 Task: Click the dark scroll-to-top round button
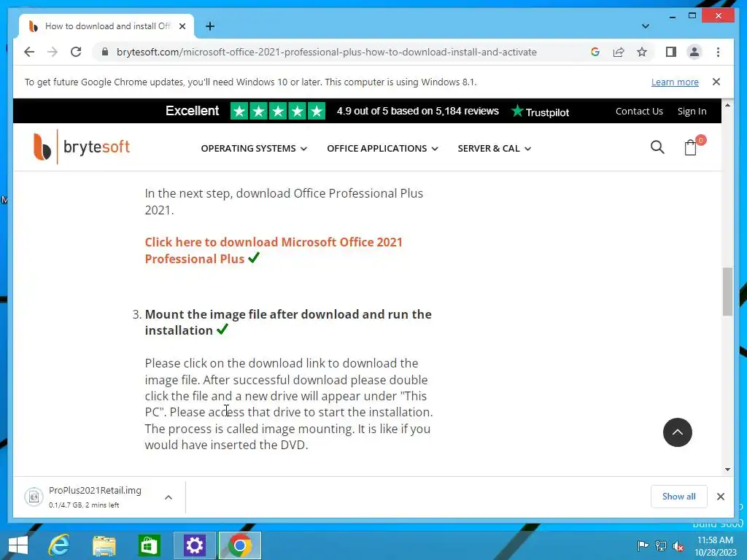tap(678, 432)
